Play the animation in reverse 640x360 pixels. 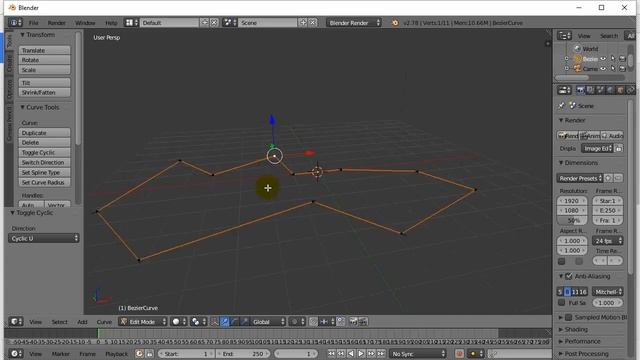tap(351, 353)
